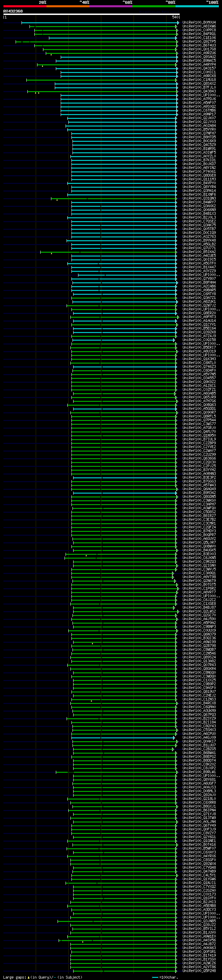222x980 pixels.
Task: Select the UniRef100_Q7NFH7 label
Action: [199, 133]
